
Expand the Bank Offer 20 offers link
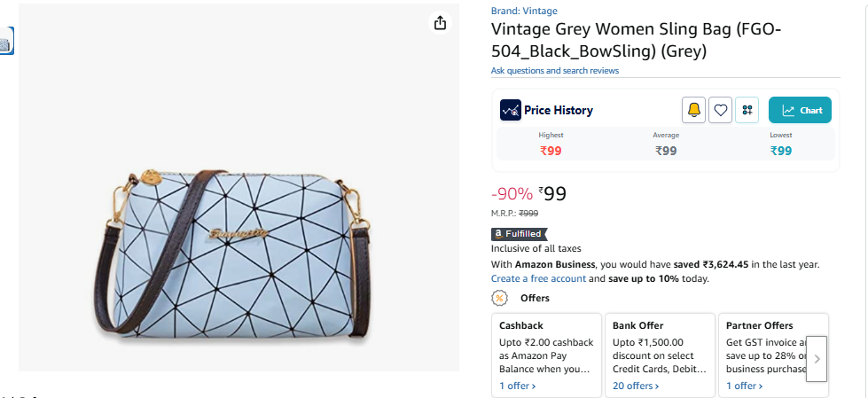[x=636, y=386]
